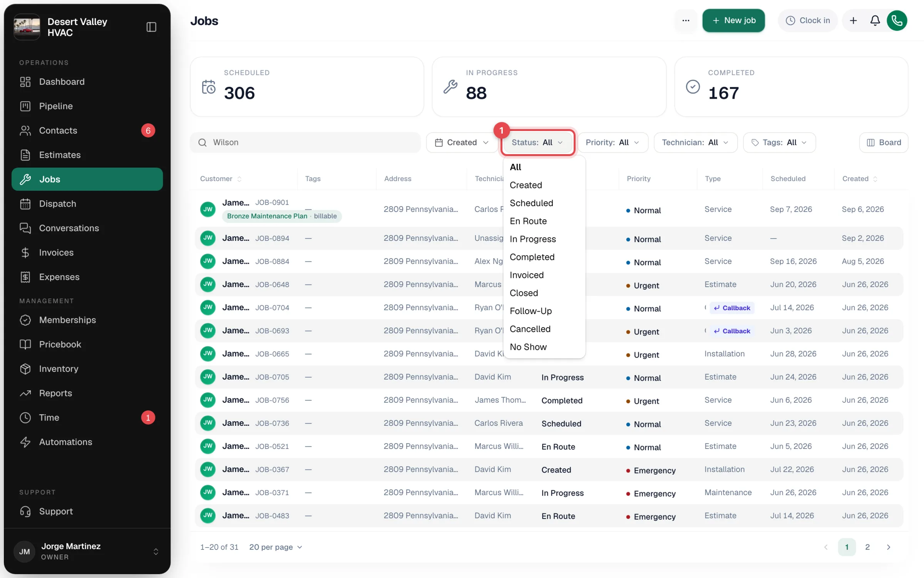Click the Jobs sidebar item
The image size is (924, 578).
click(87, 179)
